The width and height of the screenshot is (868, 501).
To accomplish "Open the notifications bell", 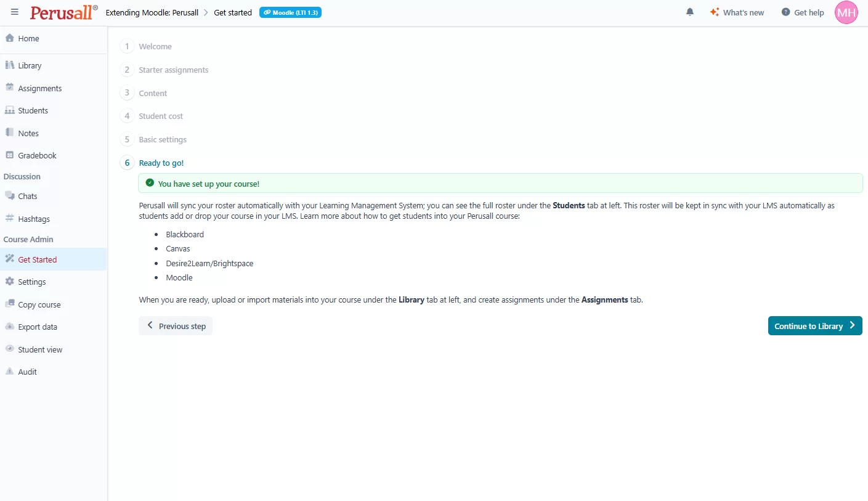I will 690,12.
